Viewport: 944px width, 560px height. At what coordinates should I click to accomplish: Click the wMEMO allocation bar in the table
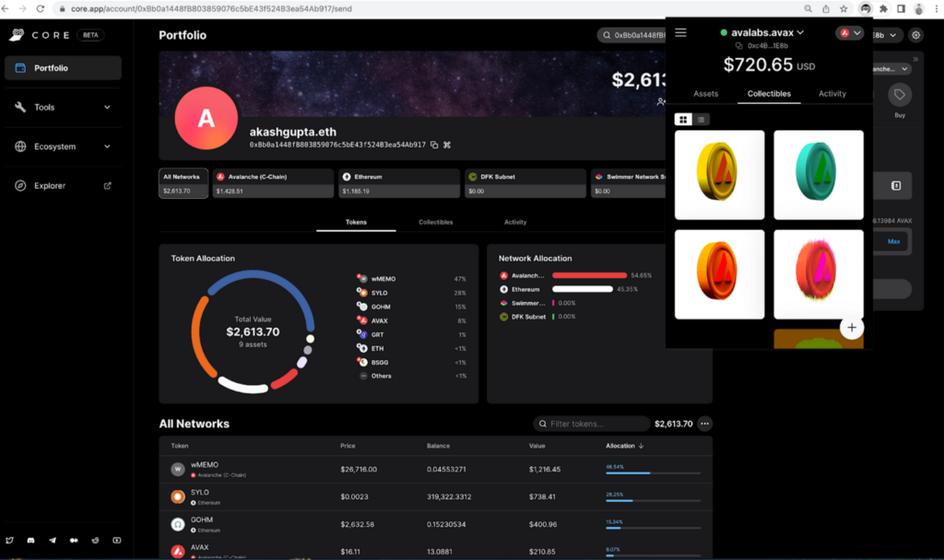click(x=653, y=472)
